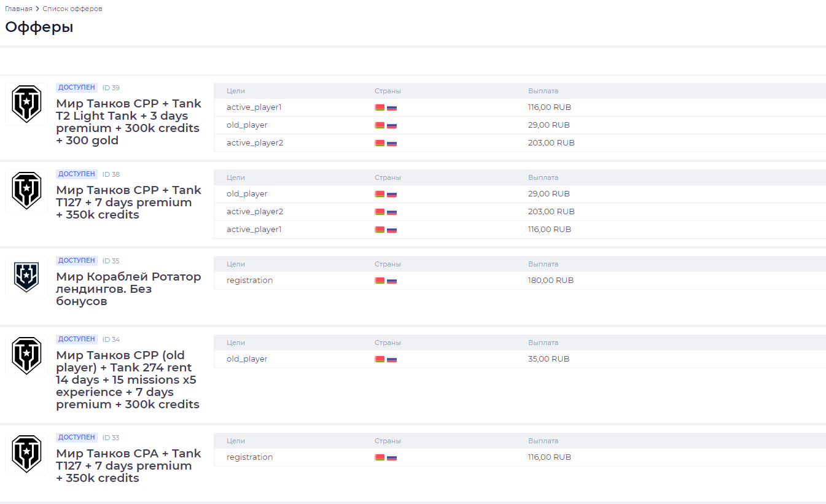826x504 pixels.
Task: Select the ID 35 label text
Action: tap(111, 261)
